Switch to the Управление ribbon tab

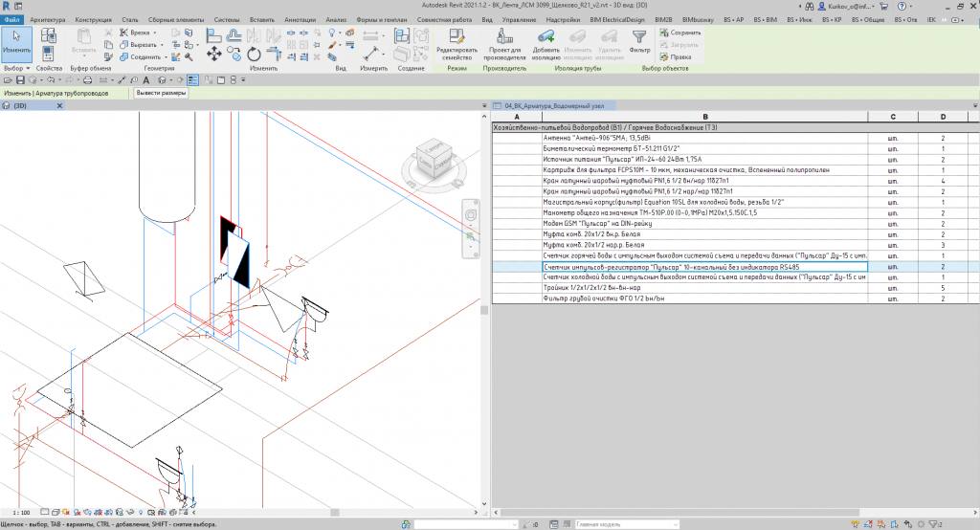pos(519,19)
